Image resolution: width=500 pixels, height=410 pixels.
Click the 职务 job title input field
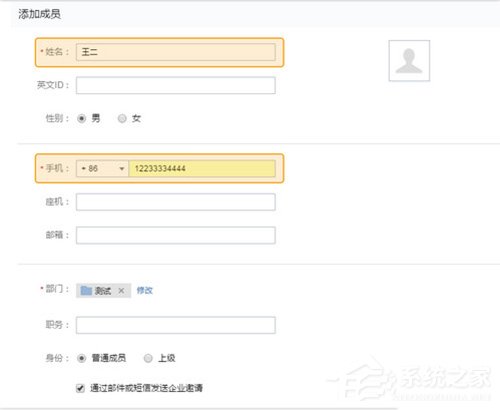click(176, 325)
